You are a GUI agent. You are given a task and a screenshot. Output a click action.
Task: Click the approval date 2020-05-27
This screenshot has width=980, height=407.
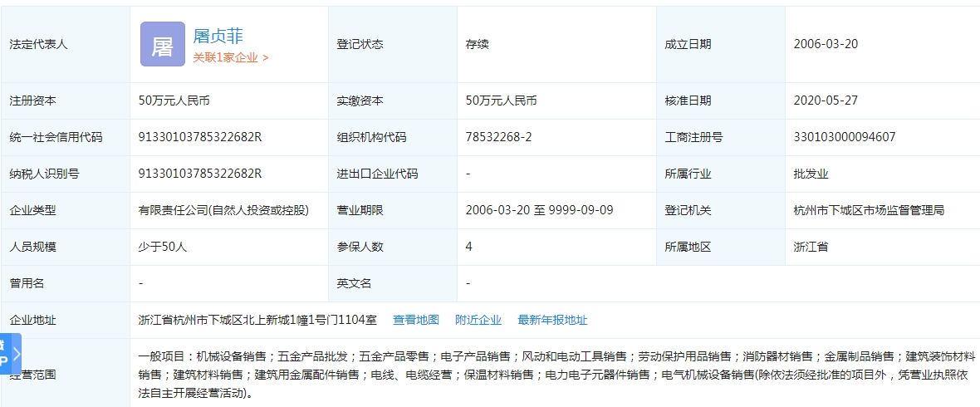click(826, 101)
